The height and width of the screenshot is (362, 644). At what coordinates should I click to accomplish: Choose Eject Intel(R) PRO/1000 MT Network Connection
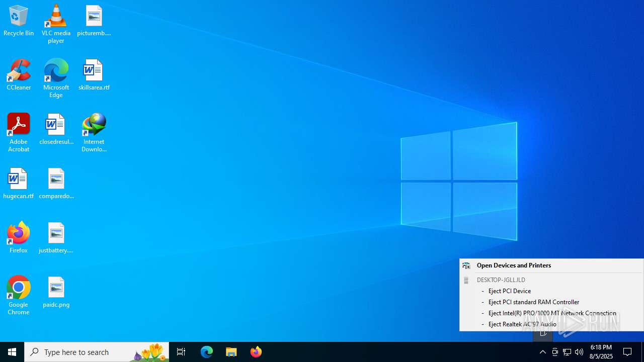[551, 313]
